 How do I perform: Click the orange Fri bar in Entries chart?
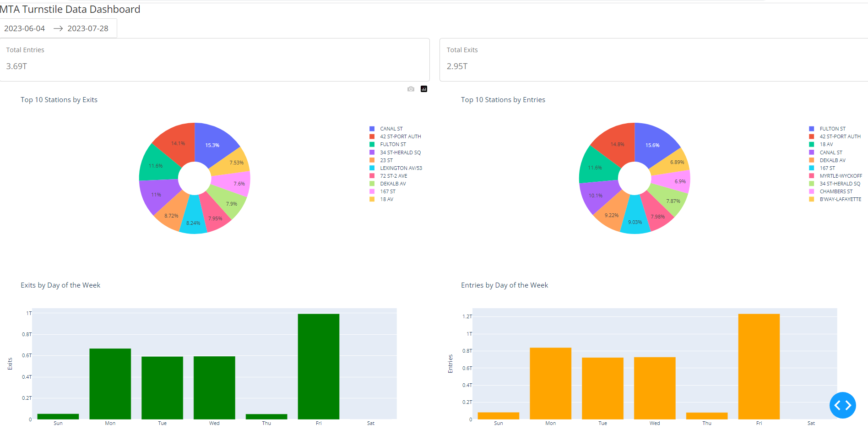pyautogui.click(x=759, y=366)
